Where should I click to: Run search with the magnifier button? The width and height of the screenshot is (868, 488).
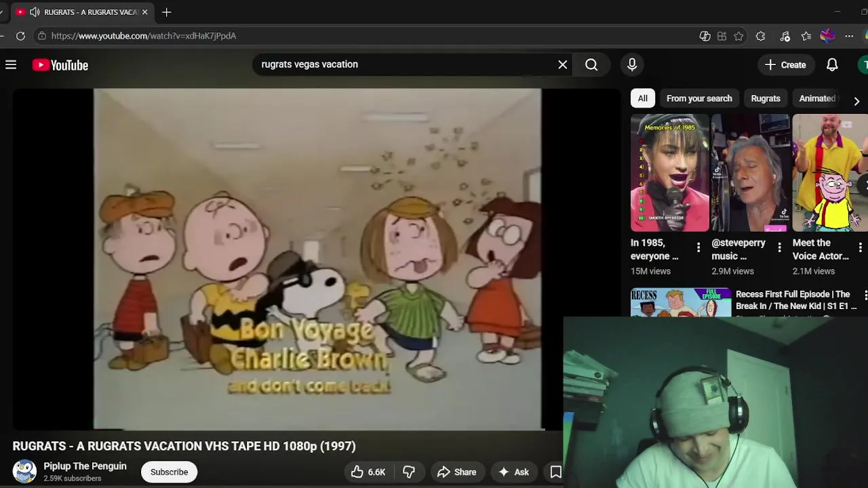click(x=591, y=64)
